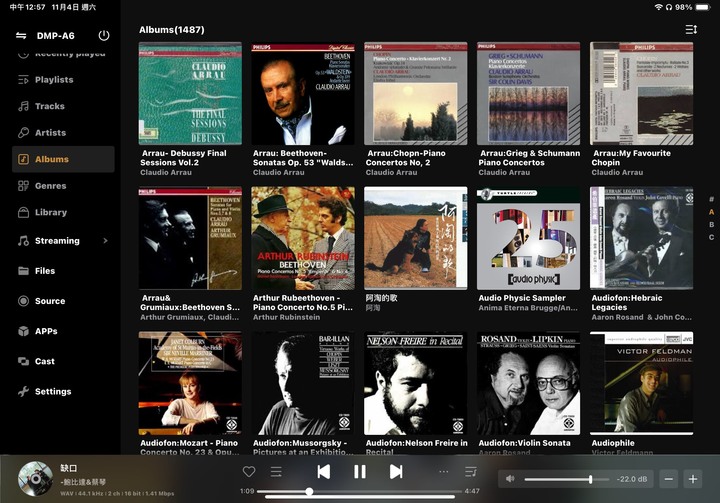Click the Tracks music note icon
Image resolution: width=720 pixels, height=503 pixels.
[23, 106]
